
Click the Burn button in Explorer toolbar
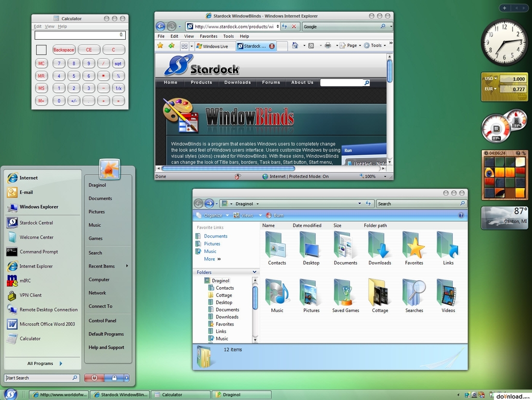tap(275, 215)
